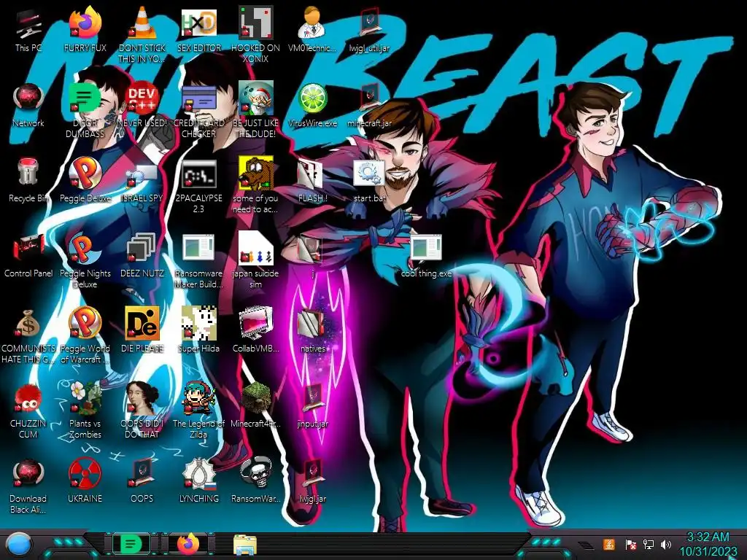Open the natives folder icon
This screenshot has height=560, width=747.
[311, 324]
